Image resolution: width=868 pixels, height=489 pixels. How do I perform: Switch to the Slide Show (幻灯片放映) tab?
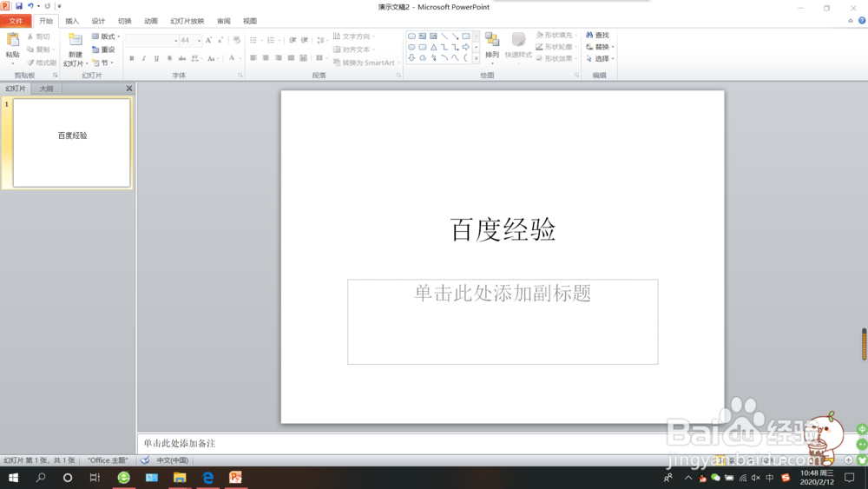[x=187, y=21]
